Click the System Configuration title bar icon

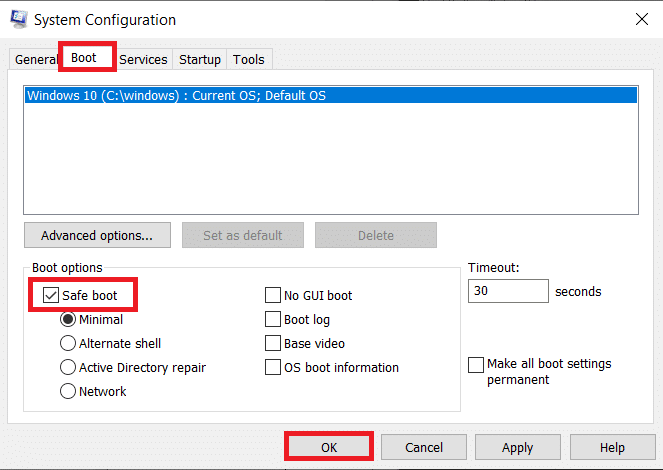click(x=18, y=19)
